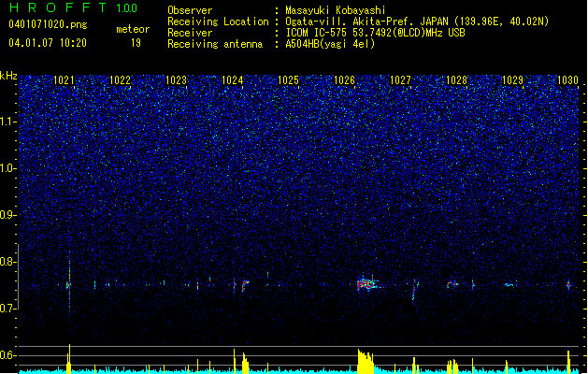Click the 1.1 kHz frequency tick label
This screenshot has width=588, height=374.
[8, 122]
